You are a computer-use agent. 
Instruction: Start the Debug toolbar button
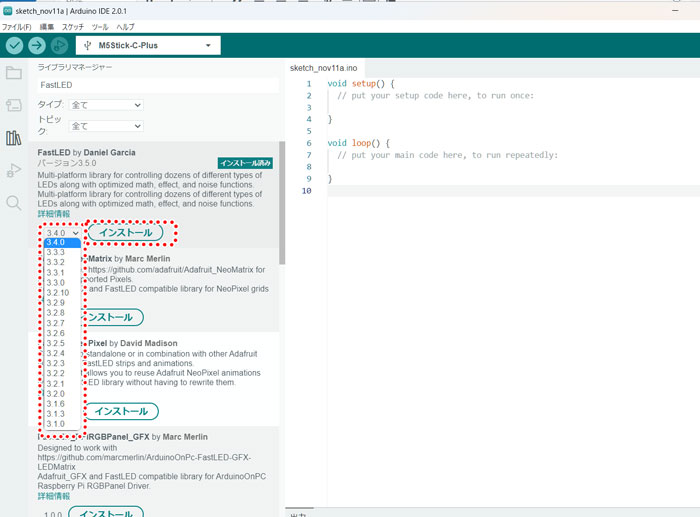[x=59, y=45]
